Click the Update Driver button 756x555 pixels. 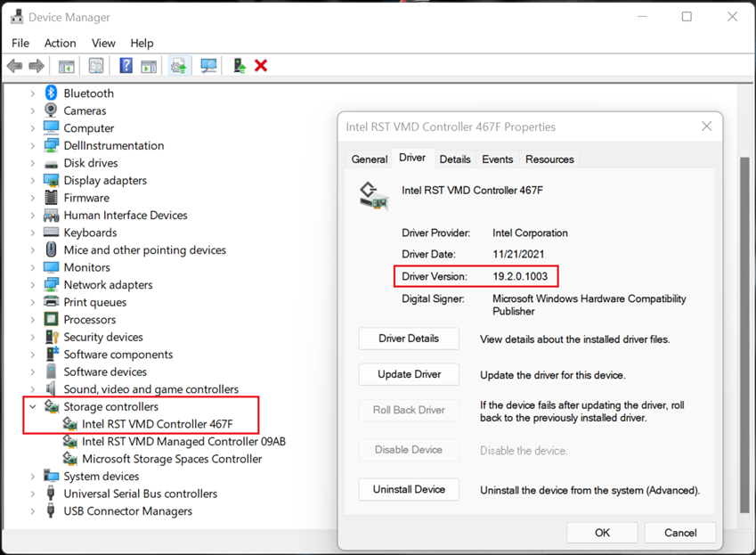pos(409,374)
